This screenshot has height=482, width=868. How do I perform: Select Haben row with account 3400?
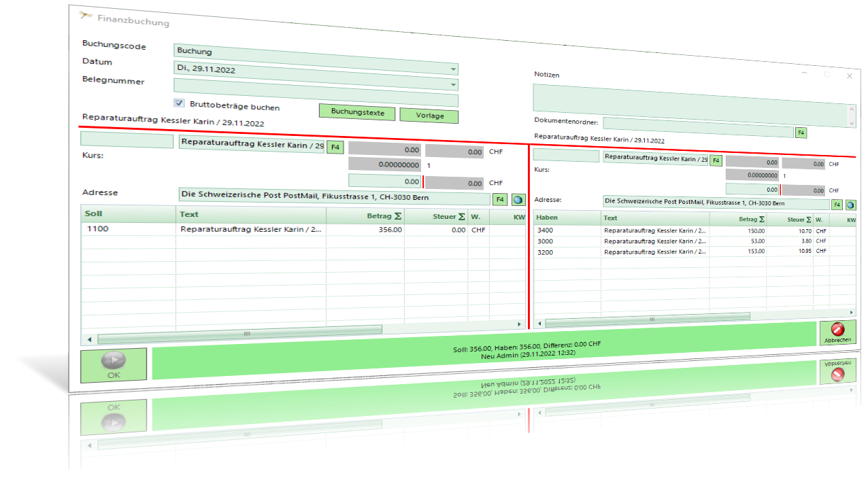[x=695, y=230]
